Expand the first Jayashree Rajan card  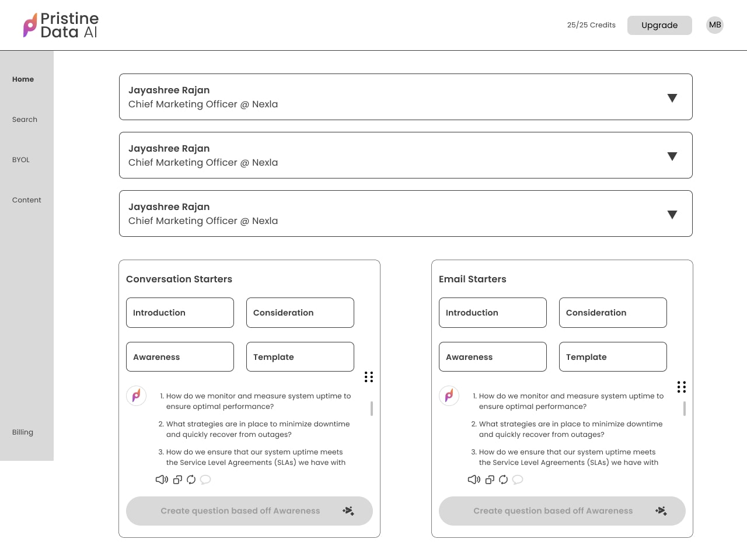[x=672, y=98]
